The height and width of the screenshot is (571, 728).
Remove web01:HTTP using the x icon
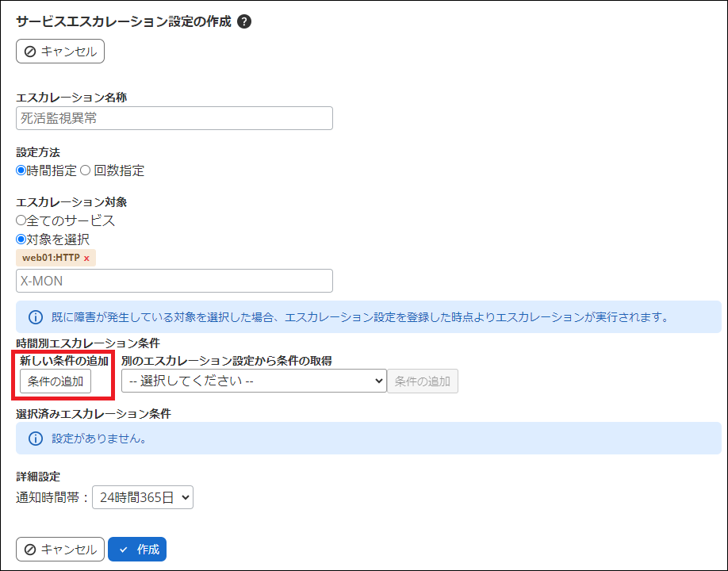89,258
